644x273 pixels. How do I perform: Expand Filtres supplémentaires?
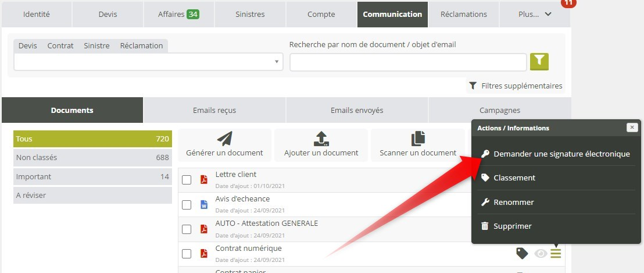516,86
